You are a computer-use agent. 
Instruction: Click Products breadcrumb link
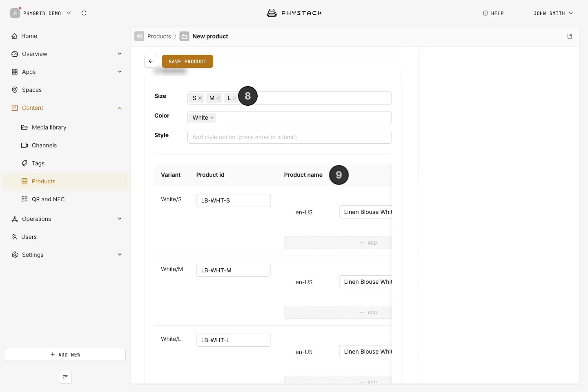[159, 36]
